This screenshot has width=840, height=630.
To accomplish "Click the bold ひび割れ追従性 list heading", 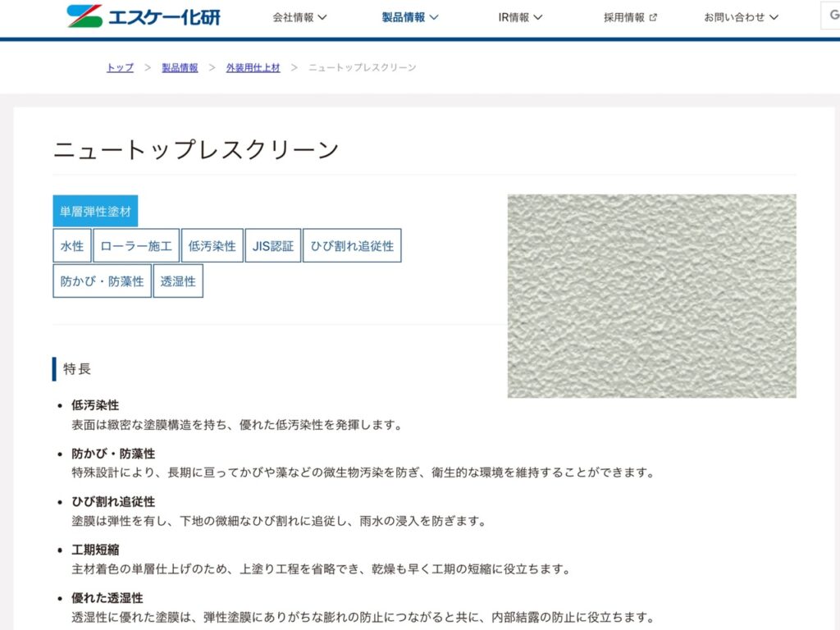I will click(113, 501).
